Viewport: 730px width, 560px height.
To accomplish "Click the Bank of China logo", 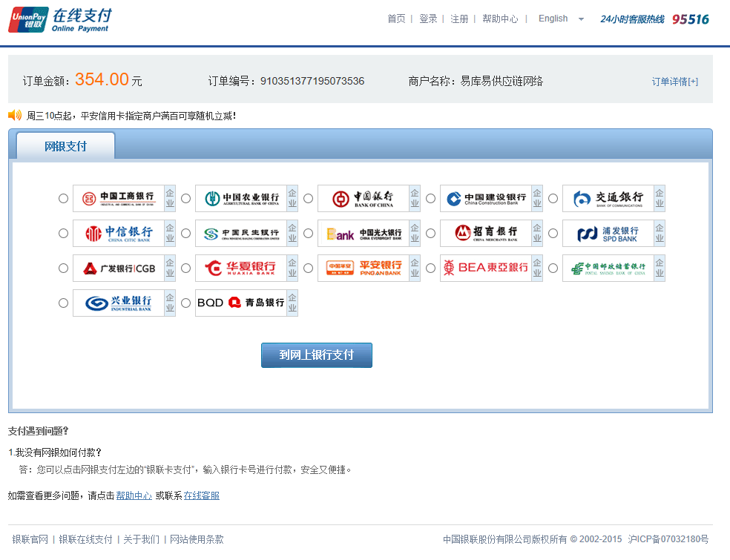I will [x=363, y=198].
